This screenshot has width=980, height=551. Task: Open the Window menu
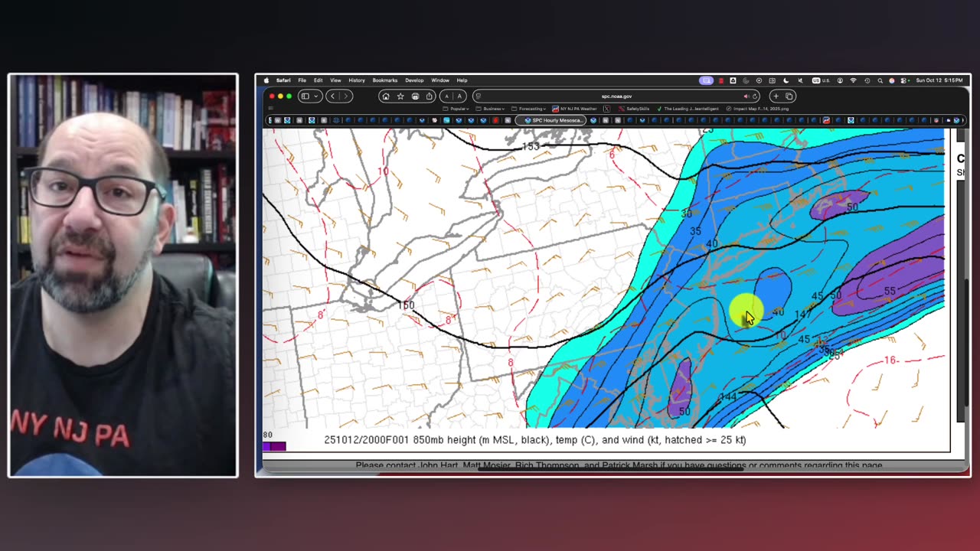[x=440, y=80]
